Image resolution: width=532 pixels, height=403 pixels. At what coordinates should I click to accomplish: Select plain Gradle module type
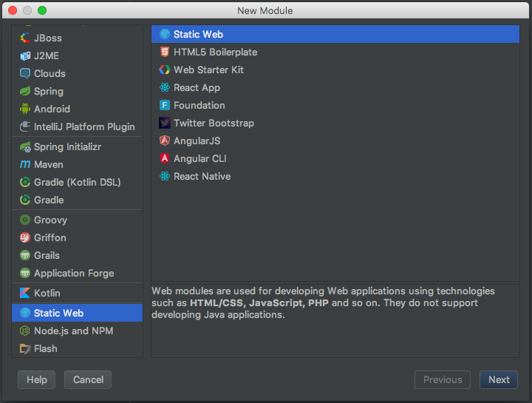coord(78,200)
